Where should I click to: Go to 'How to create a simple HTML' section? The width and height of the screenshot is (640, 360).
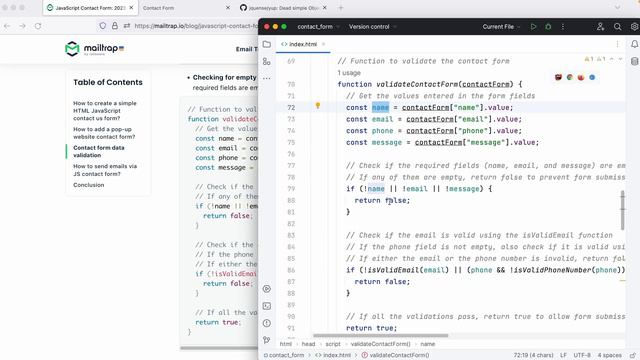(x=104, y=111)
